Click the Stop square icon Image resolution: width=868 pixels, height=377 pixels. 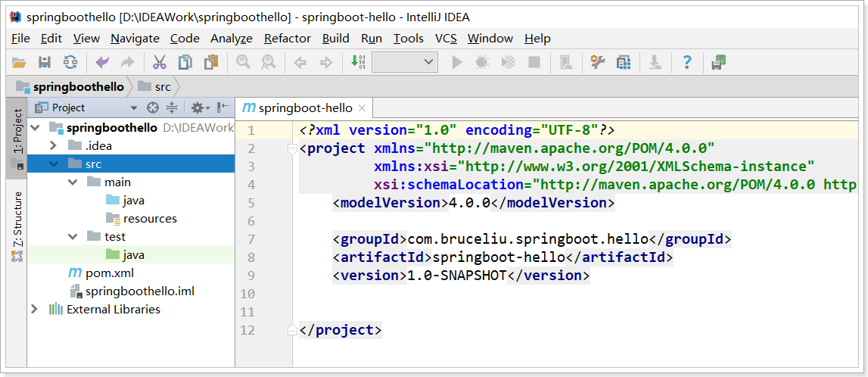[x=534, y=62]
